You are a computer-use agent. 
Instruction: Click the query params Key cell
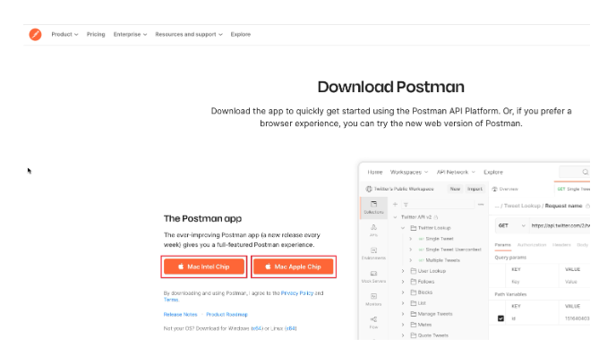[532, 282]
